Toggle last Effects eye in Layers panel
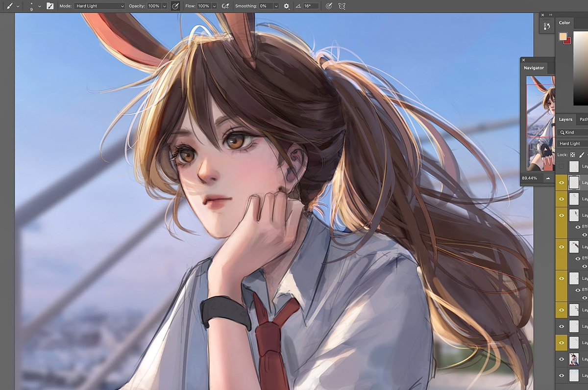The image size is (588, 390). click(577, 290)
